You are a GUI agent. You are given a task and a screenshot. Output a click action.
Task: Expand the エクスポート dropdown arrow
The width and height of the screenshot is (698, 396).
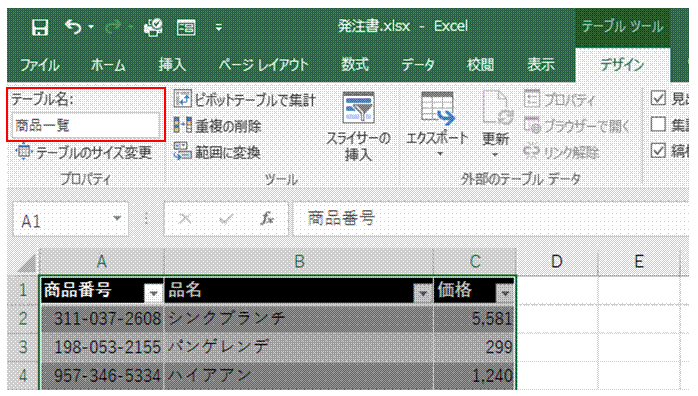click(x=439, y=154)
